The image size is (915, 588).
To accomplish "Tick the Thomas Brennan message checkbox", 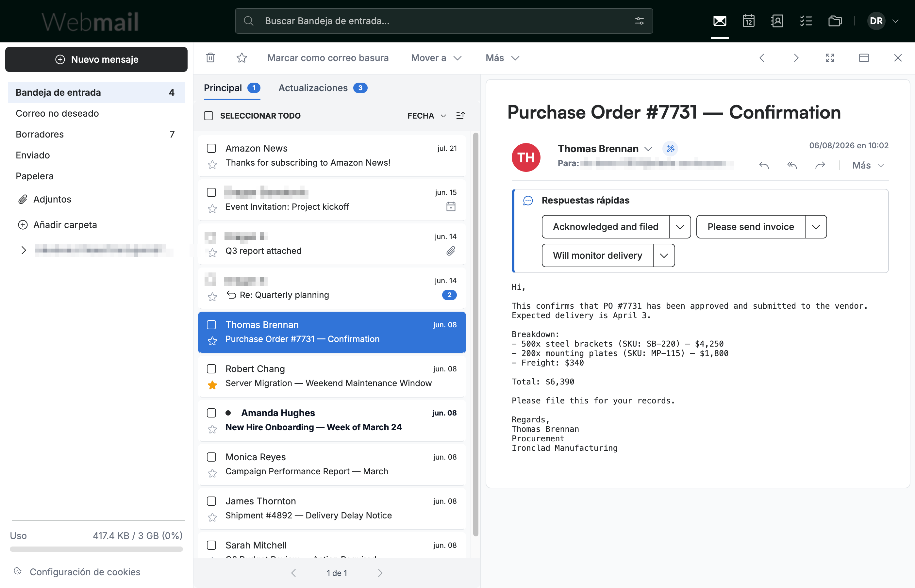I will pyautogui.click(x=211, y=325).
